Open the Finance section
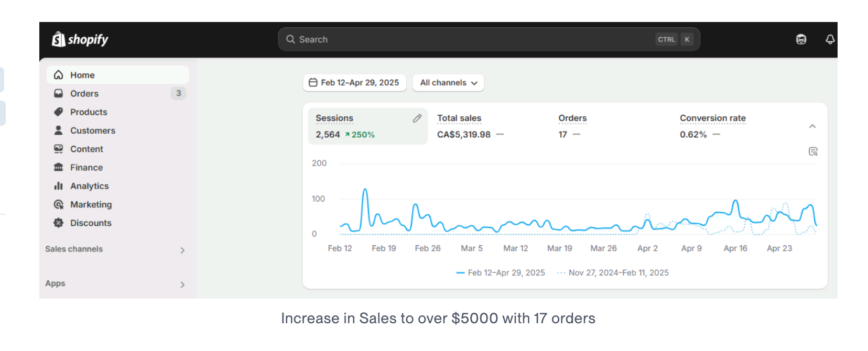 point(118,168)
